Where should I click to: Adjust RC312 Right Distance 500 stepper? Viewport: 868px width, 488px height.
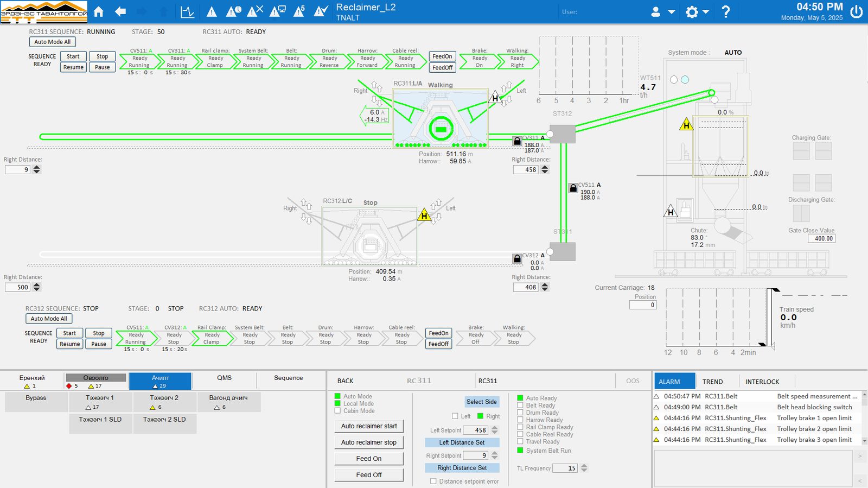36,287
